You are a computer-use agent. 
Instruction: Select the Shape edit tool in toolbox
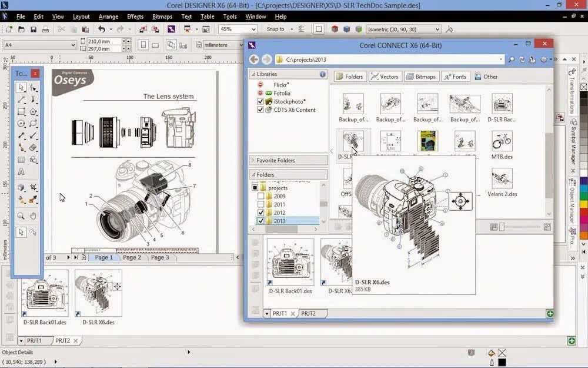(34, 88)
